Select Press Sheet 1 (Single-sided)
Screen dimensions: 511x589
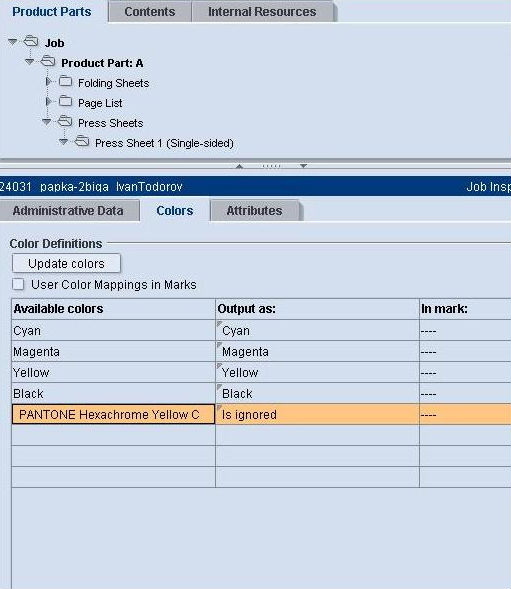[164, 143]
